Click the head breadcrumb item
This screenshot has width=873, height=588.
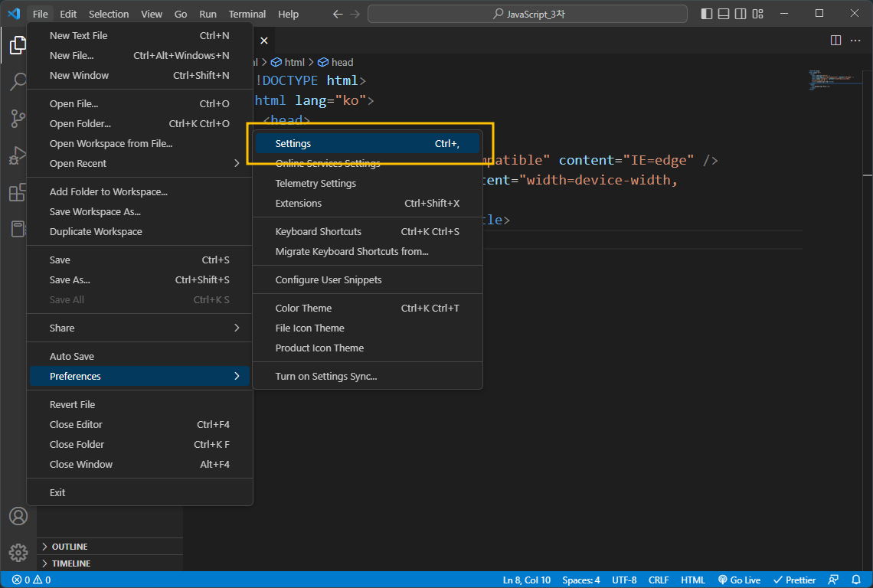coord(335,62)
